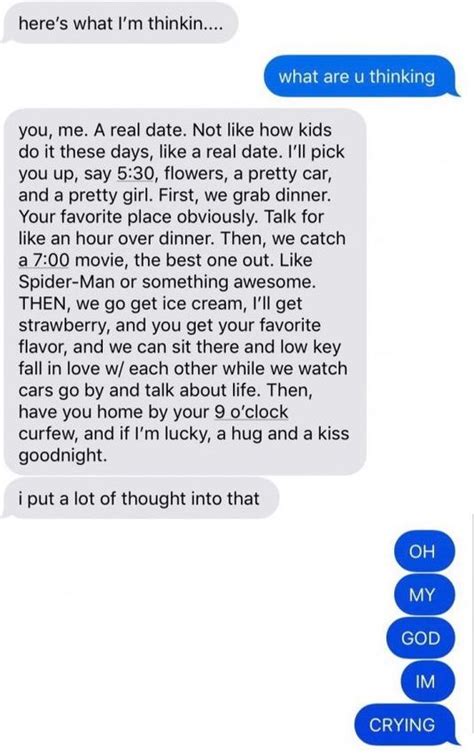Select the word "thinking" in blue bubble
The image size is (474, 755).
pos(402,77)
